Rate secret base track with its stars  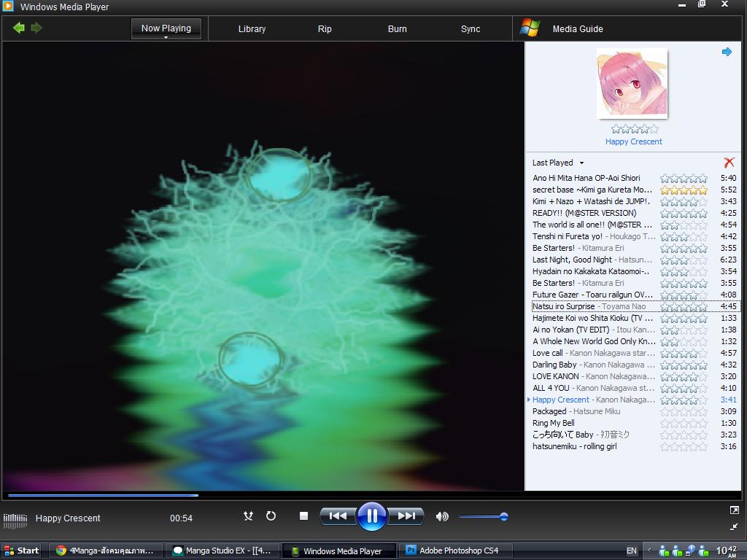pos(684,190)
